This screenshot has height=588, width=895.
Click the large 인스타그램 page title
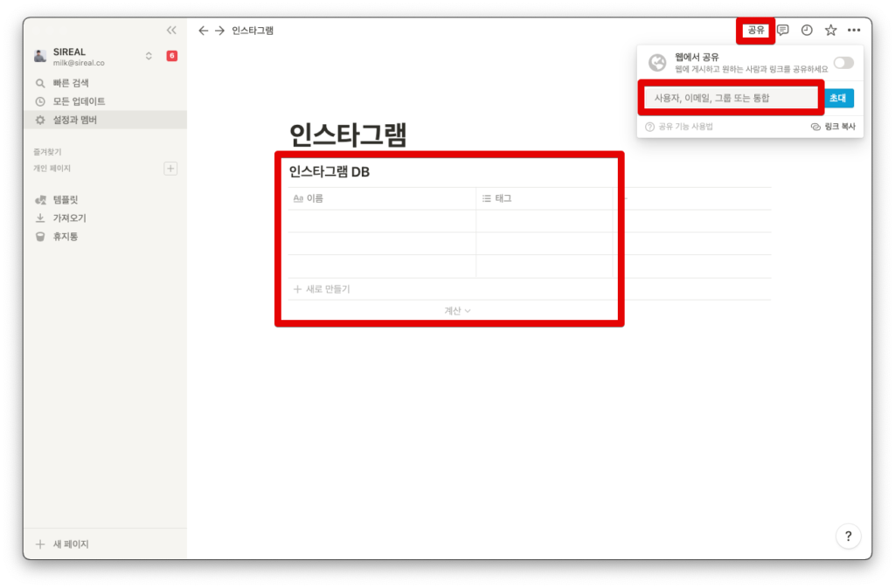pos(348,135)
